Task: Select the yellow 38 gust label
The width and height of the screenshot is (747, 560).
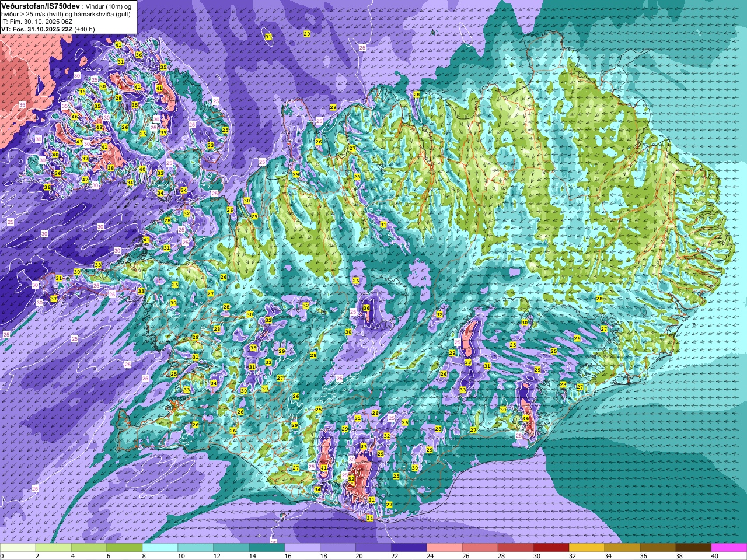Action: click(111, 168)
